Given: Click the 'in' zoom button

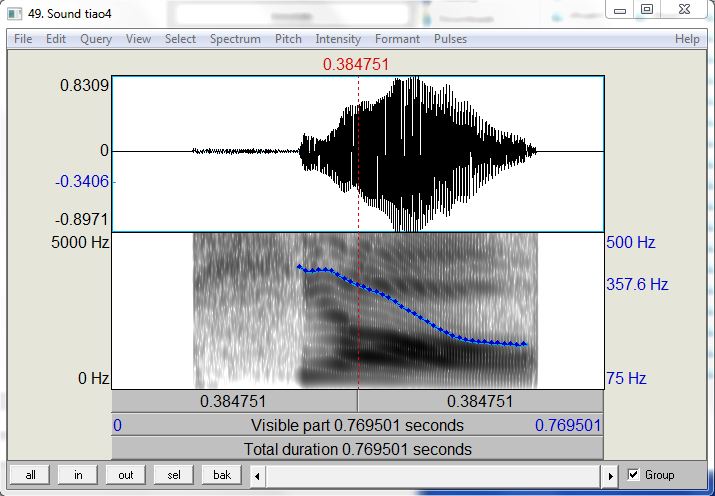Looking at the screenshot, I should [x=78, y=475].
